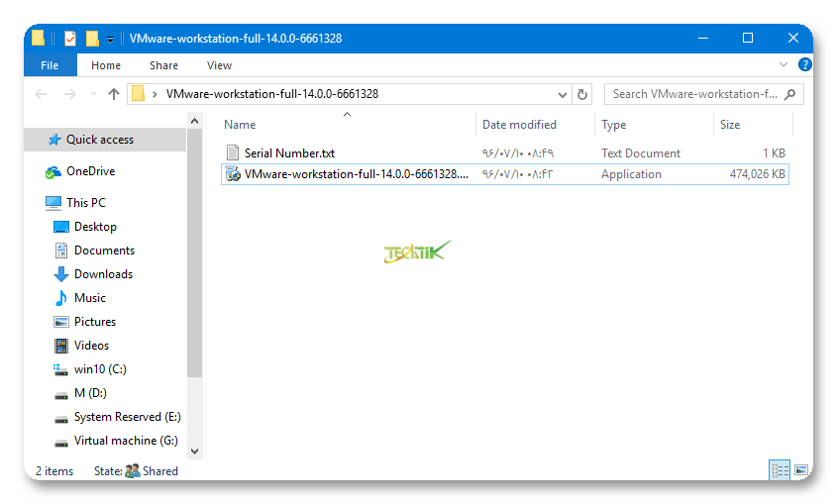Sort files by the Date modified column
Viewport: 837px width, 504px height.
[519, 125]
